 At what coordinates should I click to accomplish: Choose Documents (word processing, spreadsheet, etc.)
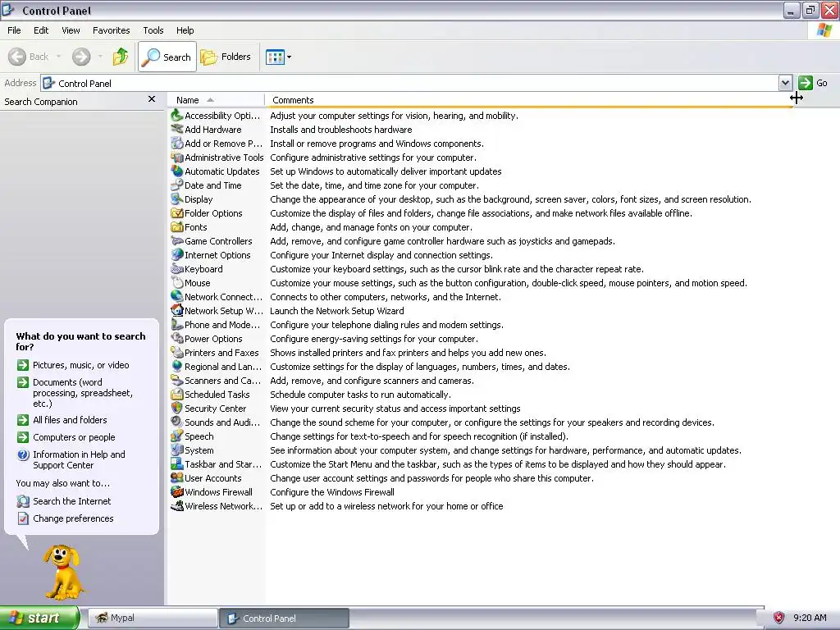[x=83, y=393]
